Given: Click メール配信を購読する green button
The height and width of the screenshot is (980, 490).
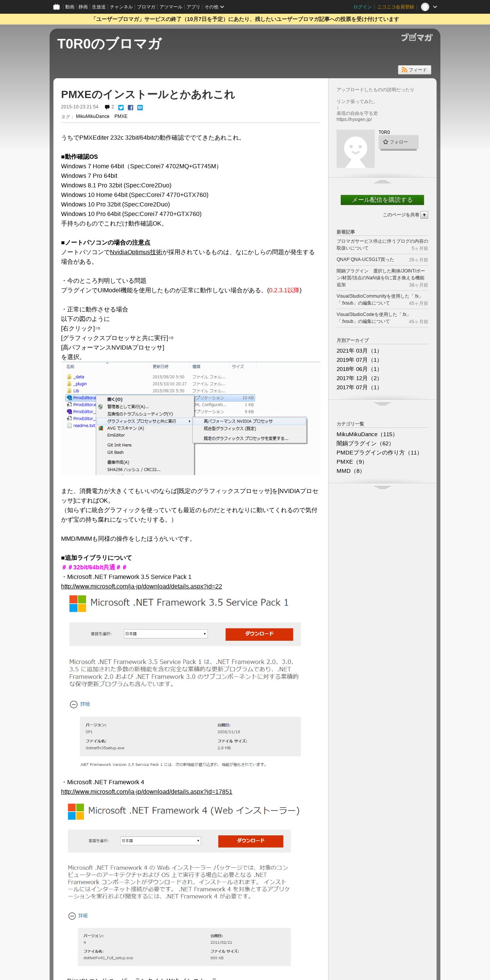Looking at the screenshot, I should click(382, 200).
